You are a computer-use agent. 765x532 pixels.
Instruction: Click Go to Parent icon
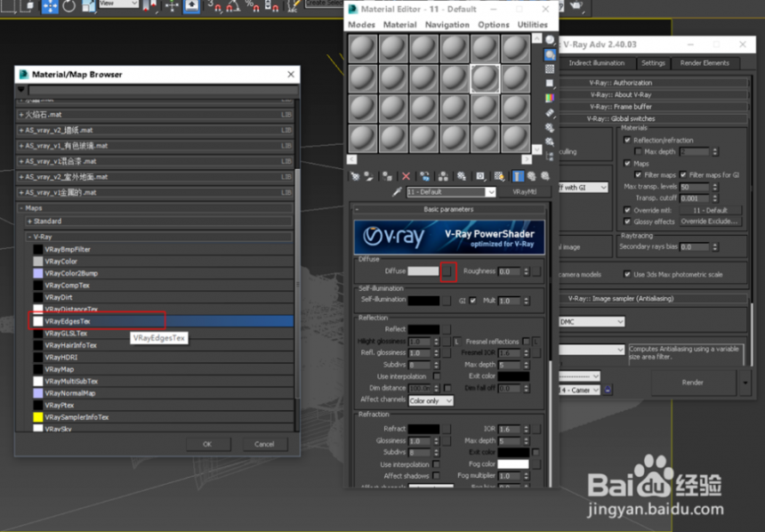coord(531,176)
